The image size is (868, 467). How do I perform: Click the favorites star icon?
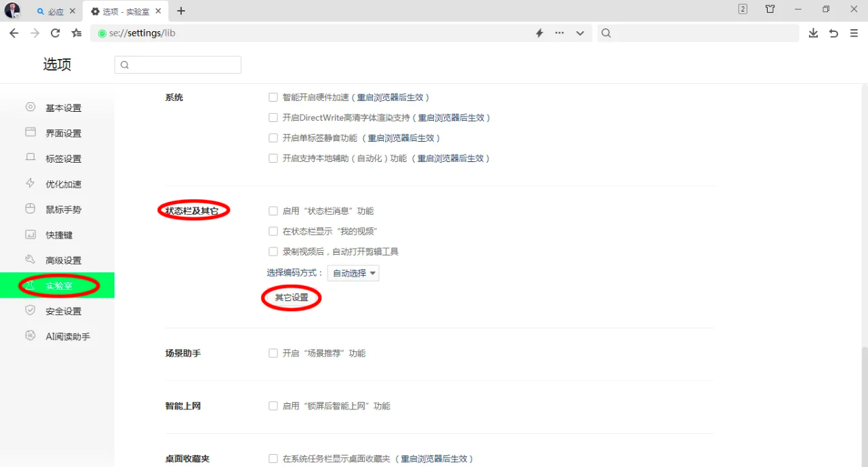77,33
